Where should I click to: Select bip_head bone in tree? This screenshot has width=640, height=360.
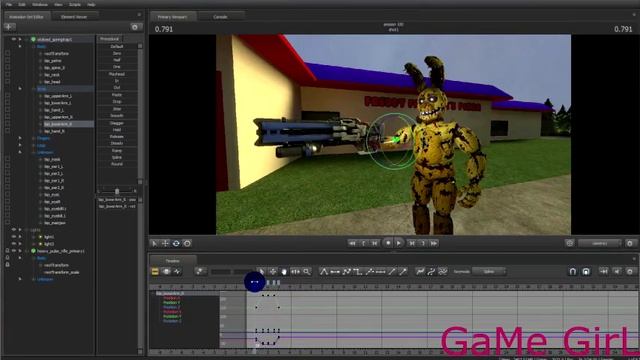coord(52,82)
